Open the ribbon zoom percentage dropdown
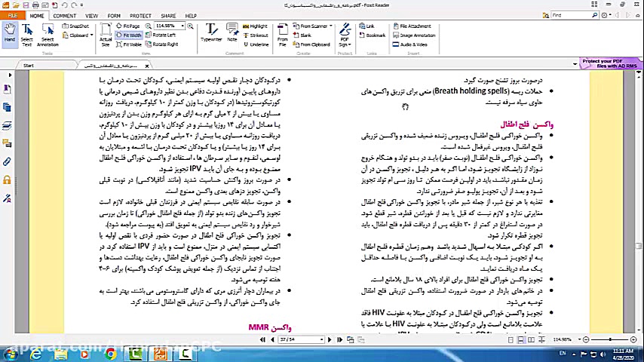This screenshot has height=362, width=644. pyautogui.click(x=182, y=26)
